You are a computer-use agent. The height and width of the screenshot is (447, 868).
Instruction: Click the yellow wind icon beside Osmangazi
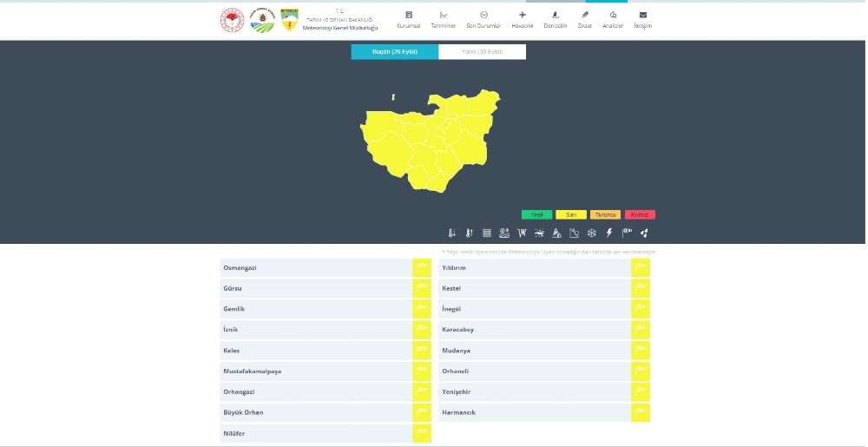tap(422, 267)
